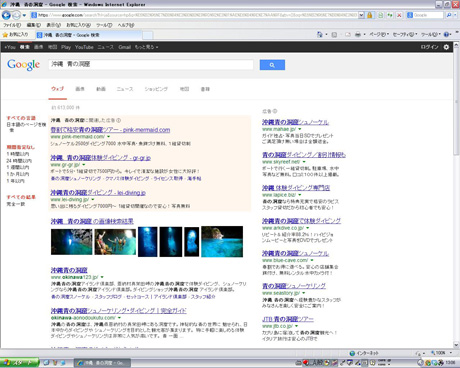Open the gr-gr.jp ad result link
Screen dimensions: 460x368
click(101, 158)
